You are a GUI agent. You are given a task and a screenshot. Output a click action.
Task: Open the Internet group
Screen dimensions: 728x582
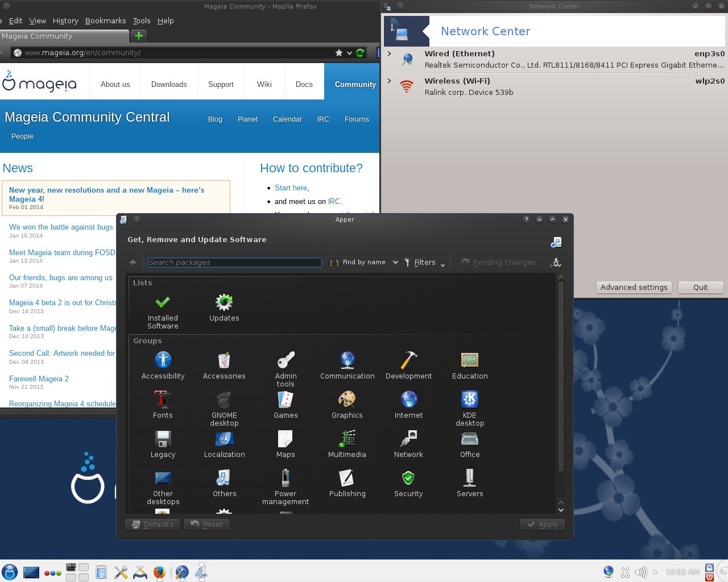coord(408,405)
